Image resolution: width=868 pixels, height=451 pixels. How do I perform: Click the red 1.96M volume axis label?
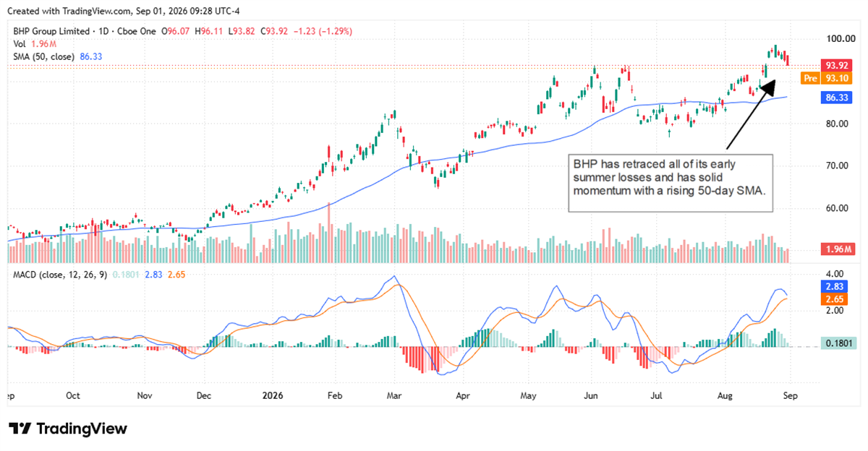[x=840, y=249]
